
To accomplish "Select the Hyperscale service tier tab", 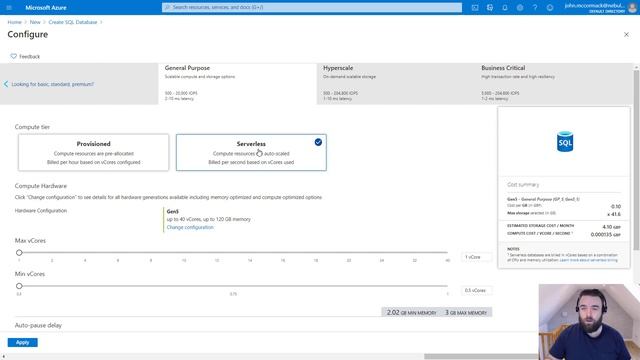I will coord(396,84).
